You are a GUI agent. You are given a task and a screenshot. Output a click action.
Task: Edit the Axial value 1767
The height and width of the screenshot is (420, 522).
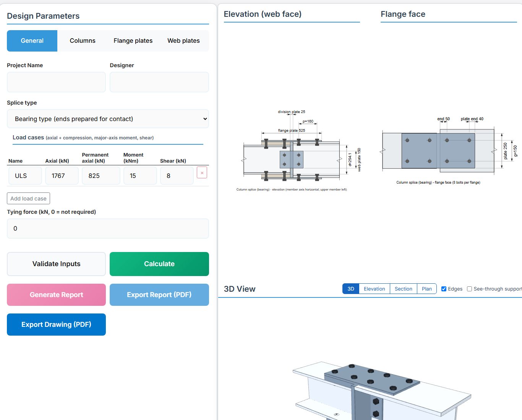62,176
